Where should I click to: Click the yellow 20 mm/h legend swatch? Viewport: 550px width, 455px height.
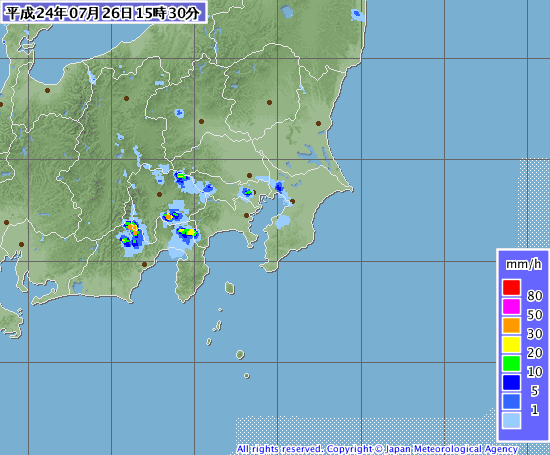pyautogui.click(x=511, y=344)
